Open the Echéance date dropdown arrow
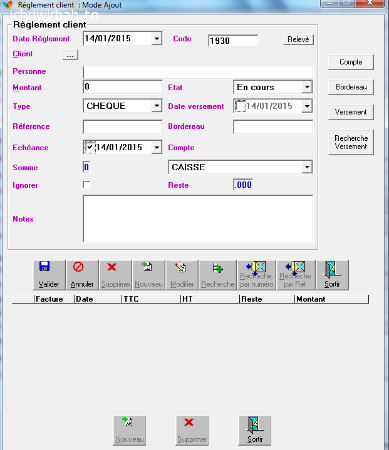The height and width of the screenshot is (450, 389). tap(157, 147)
